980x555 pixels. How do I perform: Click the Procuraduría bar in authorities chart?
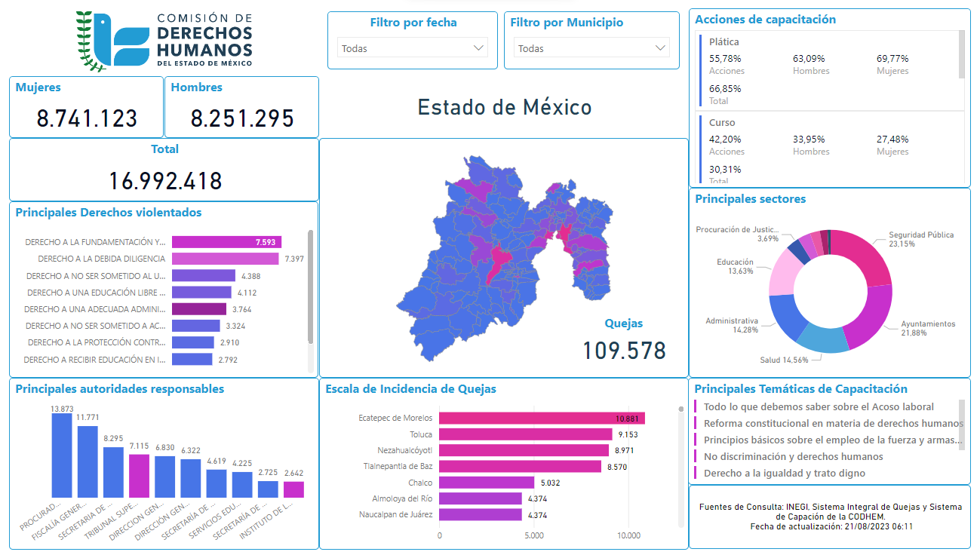point(62,455)
